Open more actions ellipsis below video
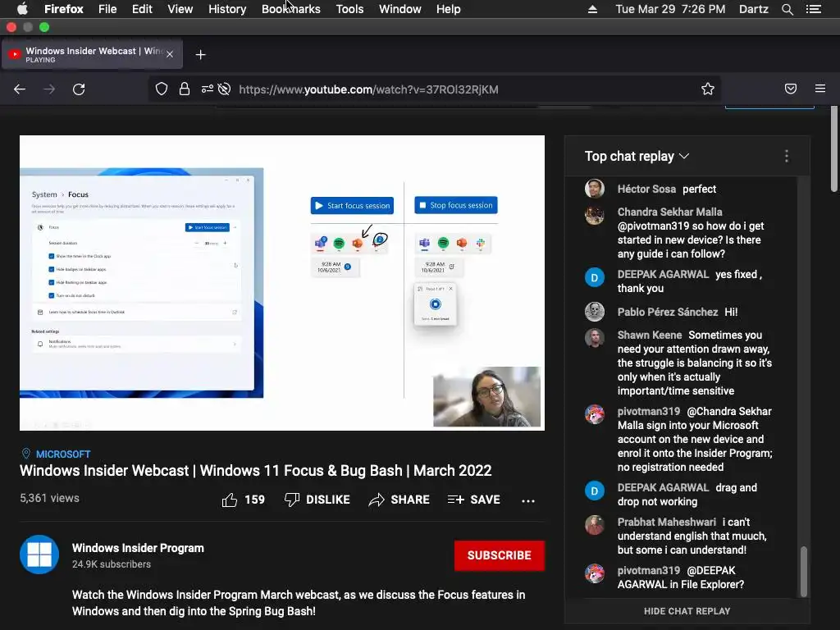Viewport: 840px width, 630px height. 528,501
